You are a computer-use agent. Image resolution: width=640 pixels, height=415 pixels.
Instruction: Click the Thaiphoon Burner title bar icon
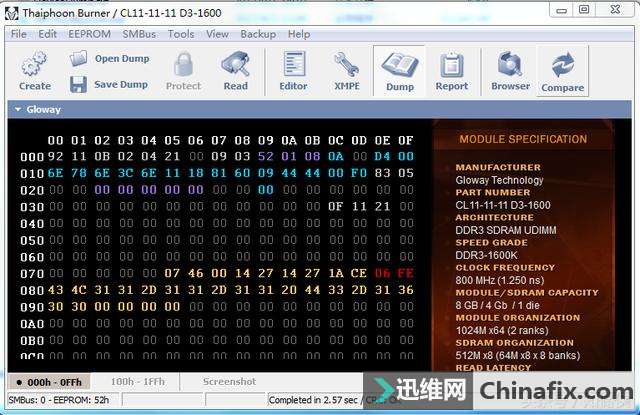11,13
